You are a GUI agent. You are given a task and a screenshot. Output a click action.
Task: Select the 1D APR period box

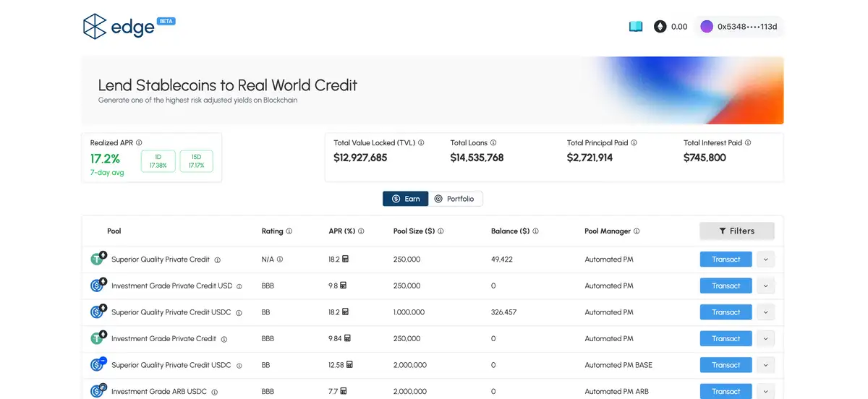click(158, 161)
